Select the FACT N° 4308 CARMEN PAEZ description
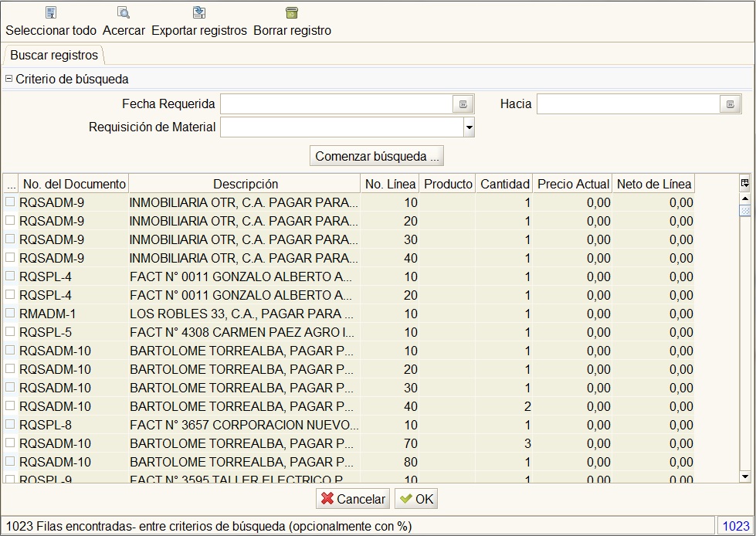This screenshot has width=756, height=536. [244, 332]
